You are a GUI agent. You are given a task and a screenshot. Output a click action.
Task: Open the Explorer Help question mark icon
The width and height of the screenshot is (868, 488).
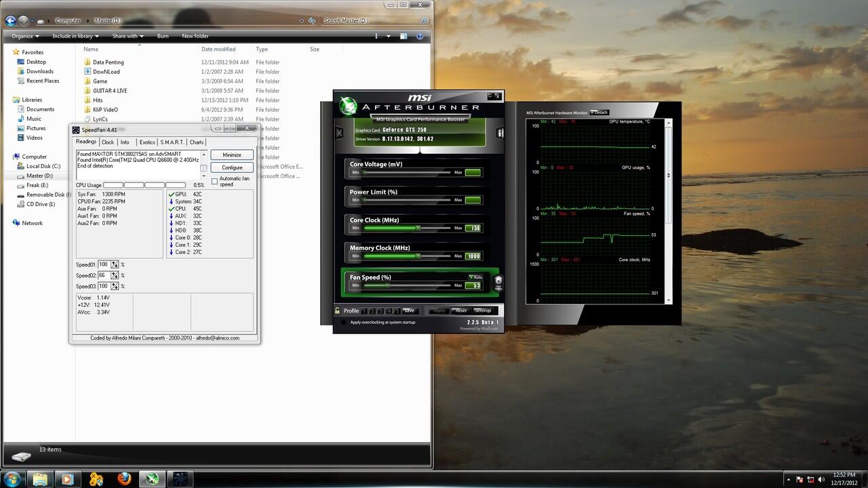tap(421, 36)
